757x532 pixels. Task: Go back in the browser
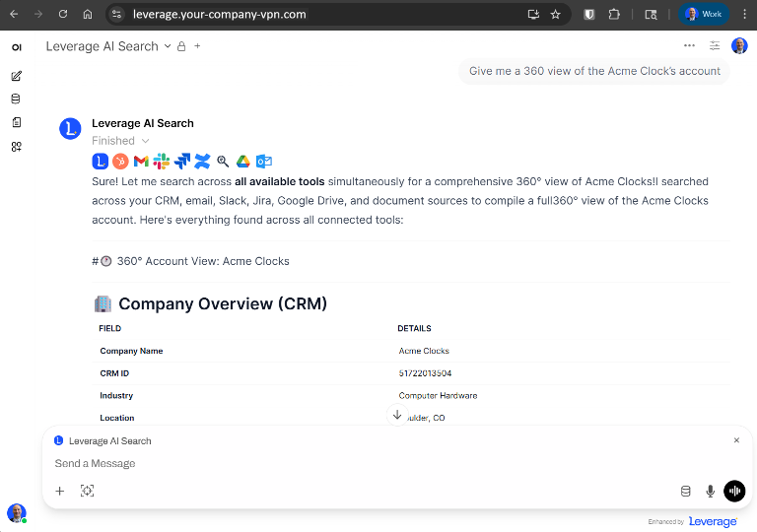14,14
